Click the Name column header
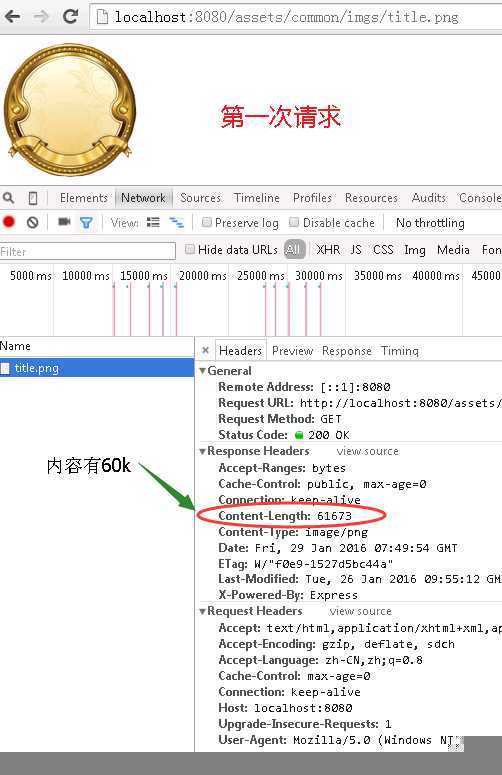The height and width of the screenshot is (775, 502). 97,346
